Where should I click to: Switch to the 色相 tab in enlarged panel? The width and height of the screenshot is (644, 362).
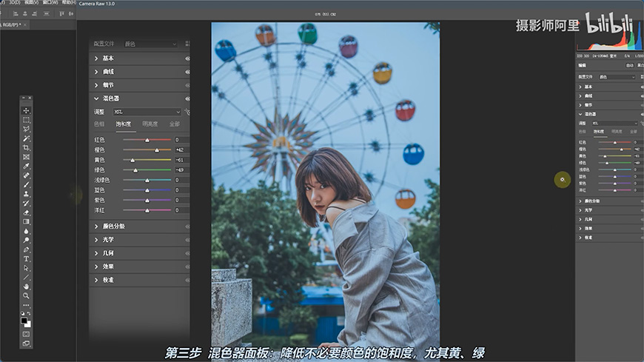[99, 124]
